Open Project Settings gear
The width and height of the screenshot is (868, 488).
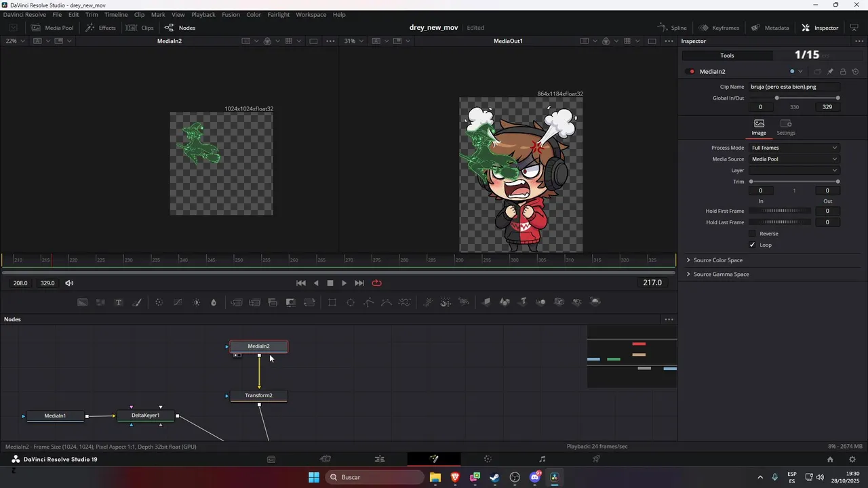pyautogui.click(x=852, y=459)
